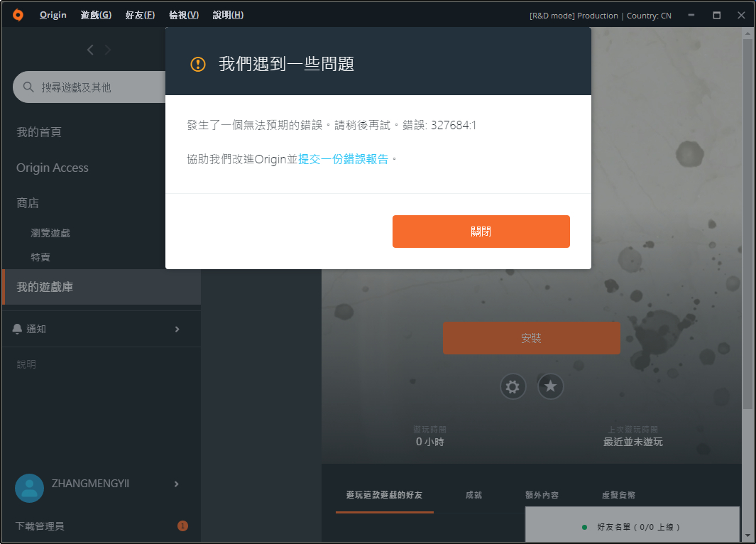Open the 說明(H) menu

[x=228, y=15]
